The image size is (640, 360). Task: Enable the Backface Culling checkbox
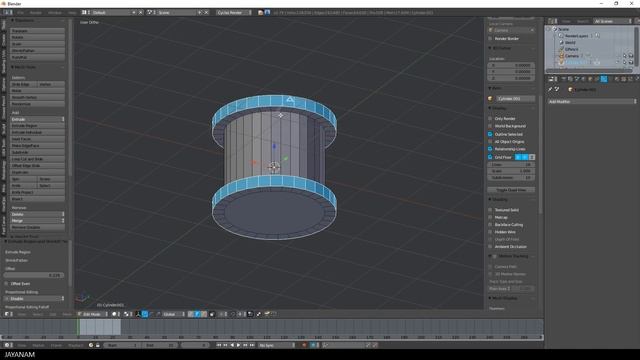(x=490, y=224)
